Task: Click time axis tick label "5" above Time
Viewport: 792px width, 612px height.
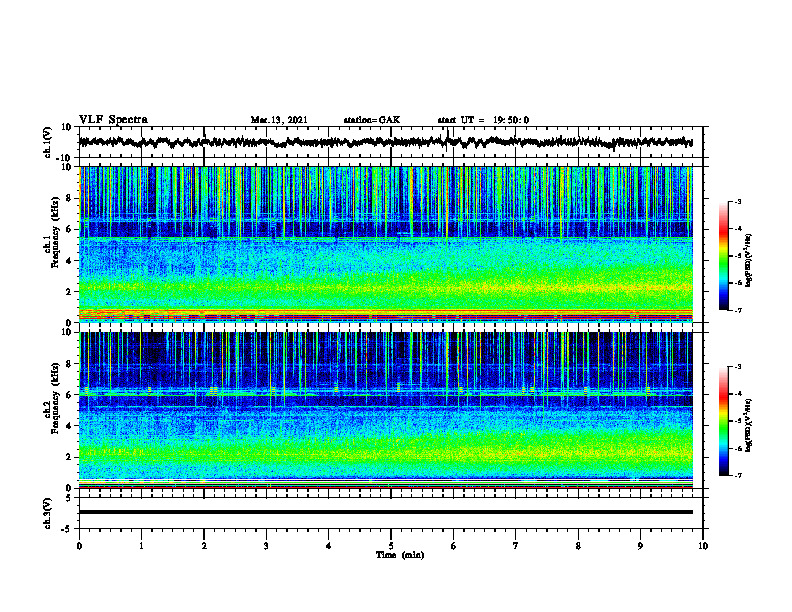Action: pyautogui.click(x=391, y=546)
